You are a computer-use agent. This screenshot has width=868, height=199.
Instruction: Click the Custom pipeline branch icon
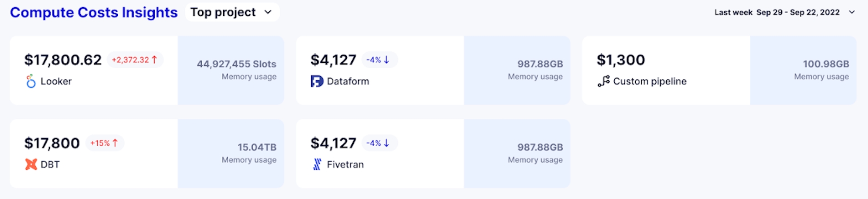tap(603, 81)
